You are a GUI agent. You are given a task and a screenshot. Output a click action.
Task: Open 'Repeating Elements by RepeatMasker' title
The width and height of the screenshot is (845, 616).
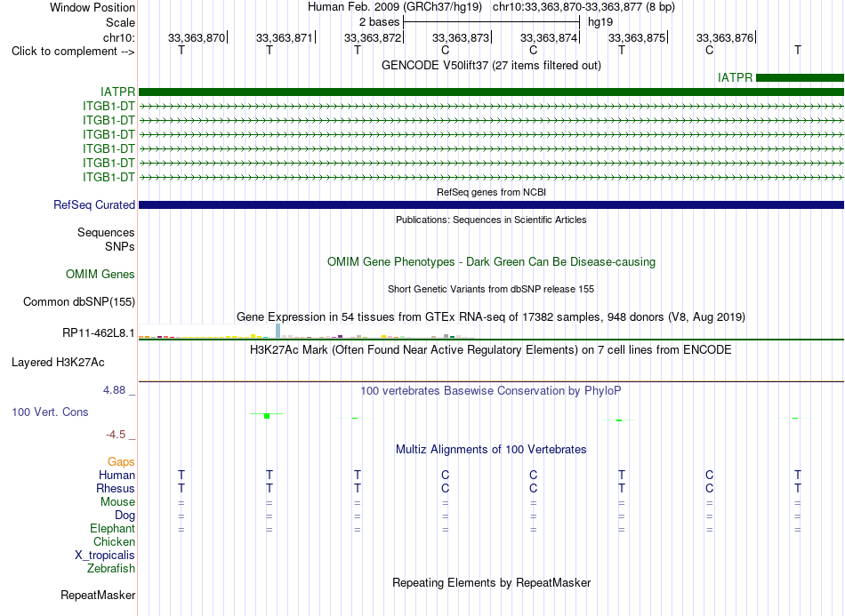point(491,582)
